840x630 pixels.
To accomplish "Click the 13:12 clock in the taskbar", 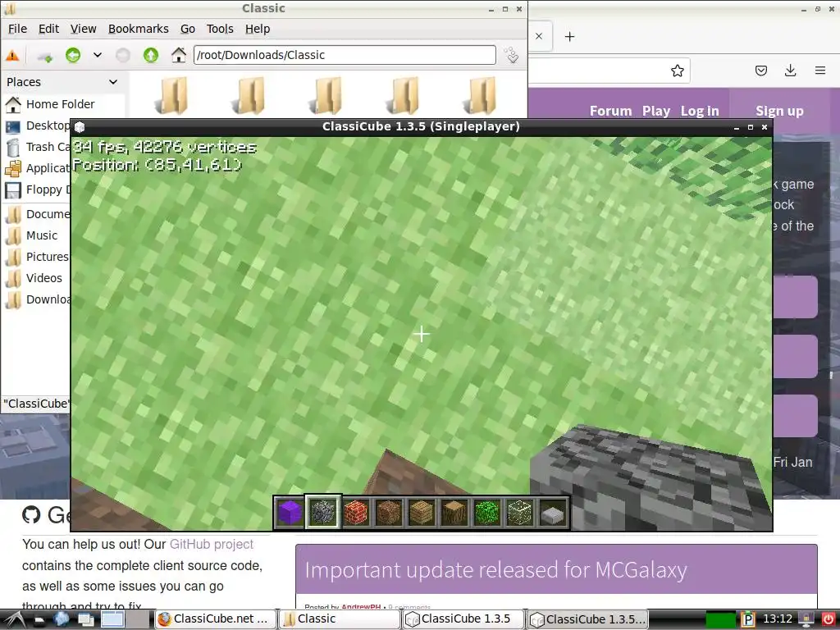I will tap(778, 619).
